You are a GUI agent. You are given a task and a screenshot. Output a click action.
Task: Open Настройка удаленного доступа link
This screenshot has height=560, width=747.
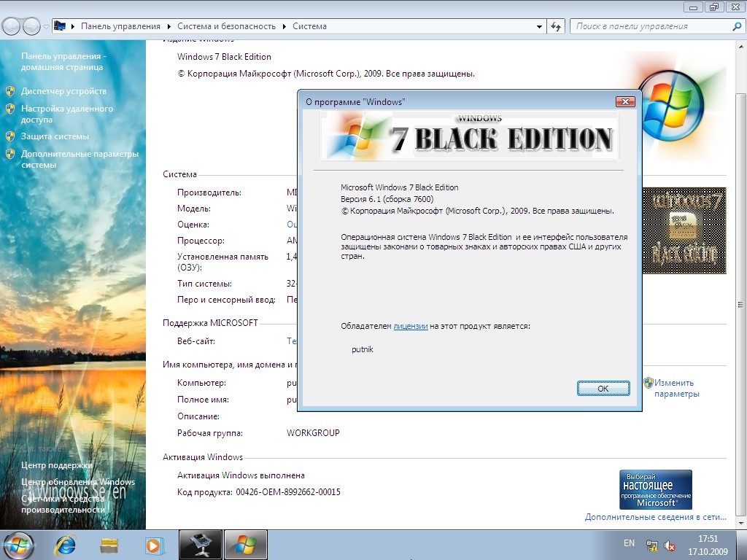tap(66, 114)
